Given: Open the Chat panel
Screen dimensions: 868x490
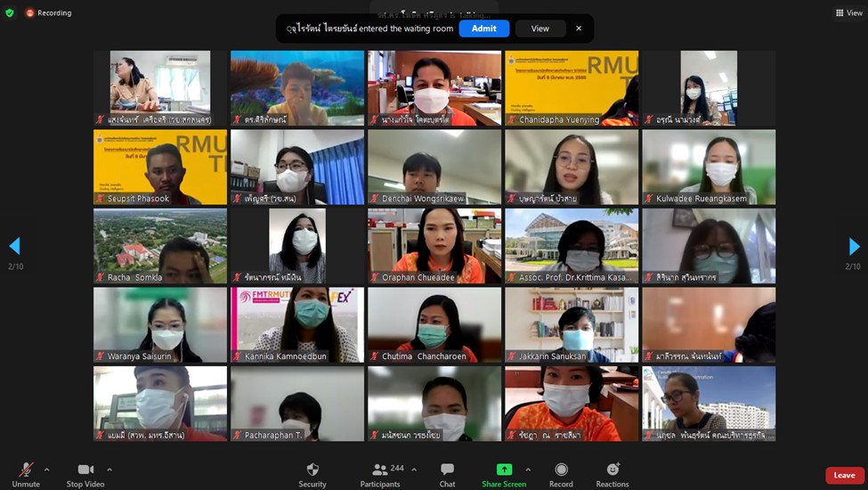Looking at the screenshot, I should pos(447,470).
